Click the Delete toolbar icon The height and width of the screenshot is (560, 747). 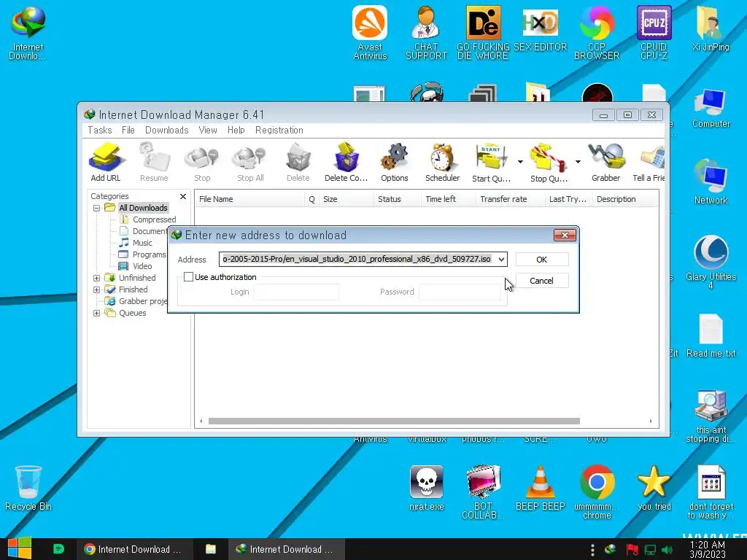point(298,162)
